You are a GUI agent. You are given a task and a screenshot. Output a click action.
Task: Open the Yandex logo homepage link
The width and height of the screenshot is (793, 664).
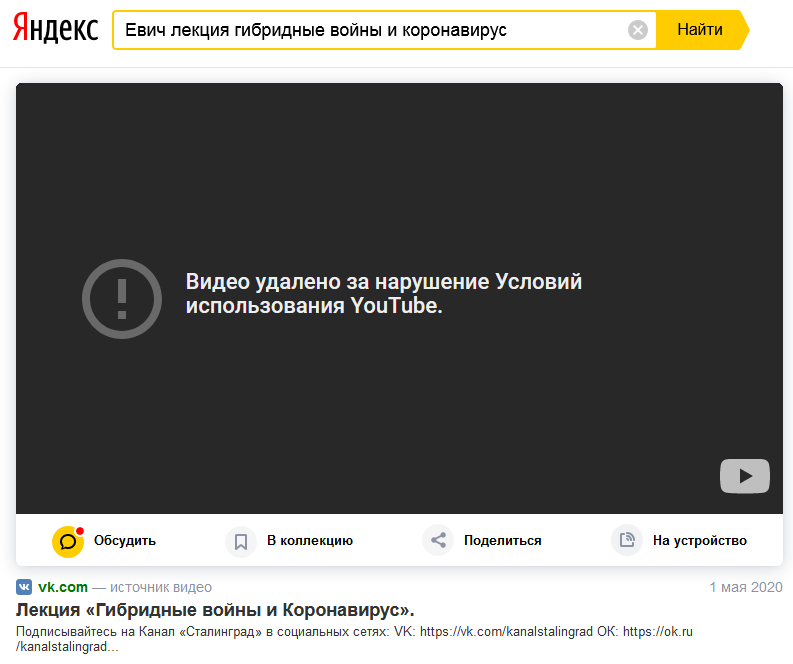pyautogui.click(x=56, y=29)
